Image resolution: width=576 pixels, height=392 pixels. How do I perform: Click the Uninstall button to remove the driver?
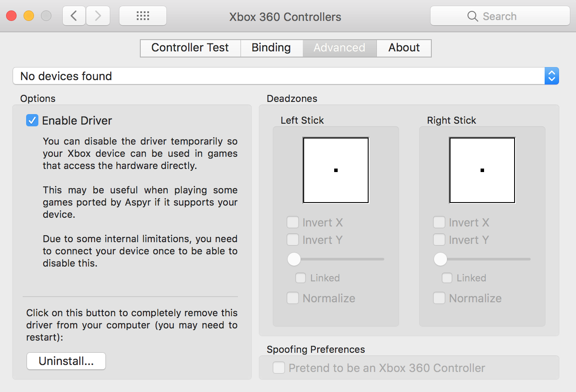66,361
